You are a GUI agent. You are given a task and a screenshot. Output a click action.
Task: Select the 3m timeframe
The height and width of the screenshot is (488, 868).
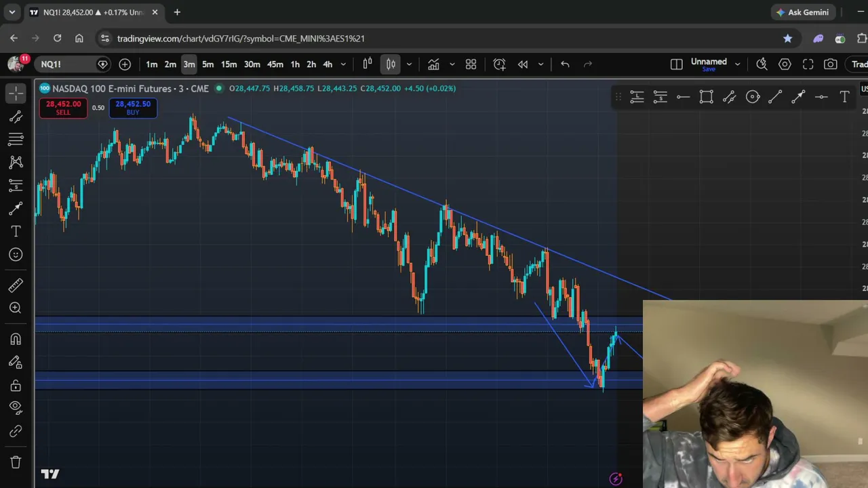pyautogui.click(x=189, y=64)
